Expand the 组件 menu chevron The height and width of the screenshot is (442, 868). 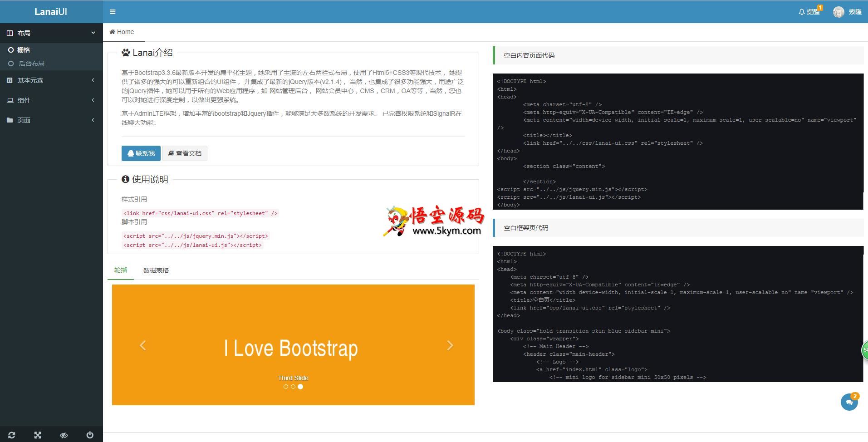pos(93,100)
